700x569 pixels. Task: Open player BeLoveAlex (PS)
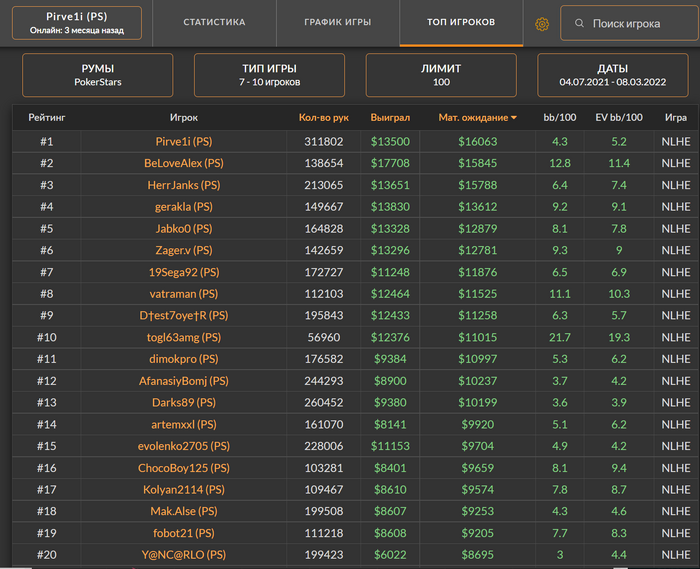click(184, 163)
